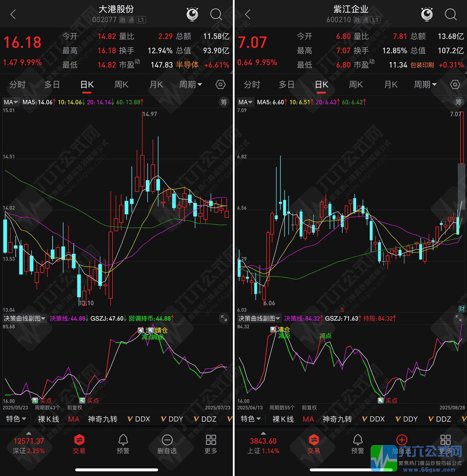Show 筹 chip distribution on 紫江企业 chart
The width and height of the screenshot is (467, 476).
pyautogui.click(x=459, y=102)
